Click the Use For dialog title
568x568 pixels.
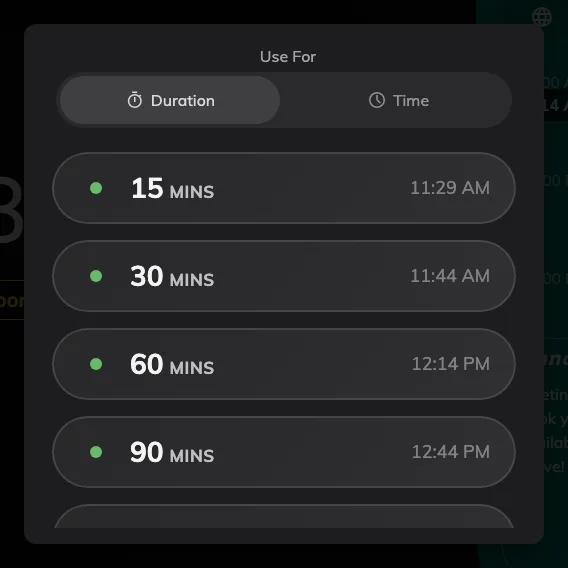pyautogui.click(x=288, y=57)
